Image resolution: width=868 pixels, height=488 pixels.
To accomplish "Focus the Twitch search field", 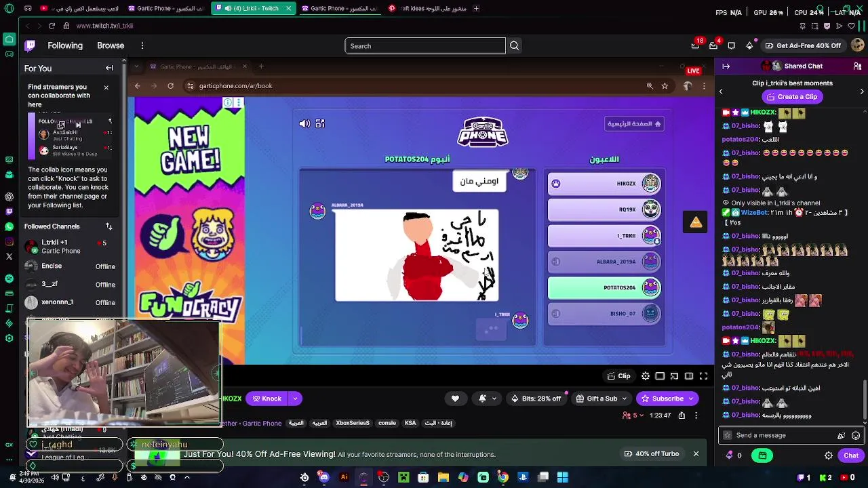I will 425,45.
